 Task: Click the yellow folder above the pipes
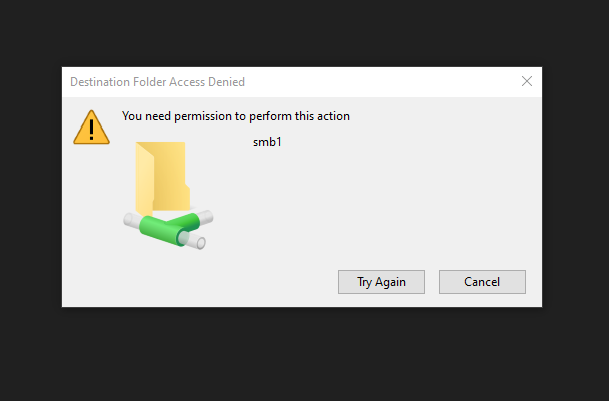(162, 176)
